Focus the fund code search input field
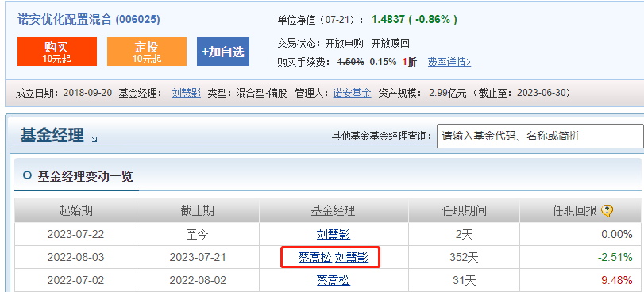Screen dimensions: 644x292 pyautogui.click(x=540, y=136)
